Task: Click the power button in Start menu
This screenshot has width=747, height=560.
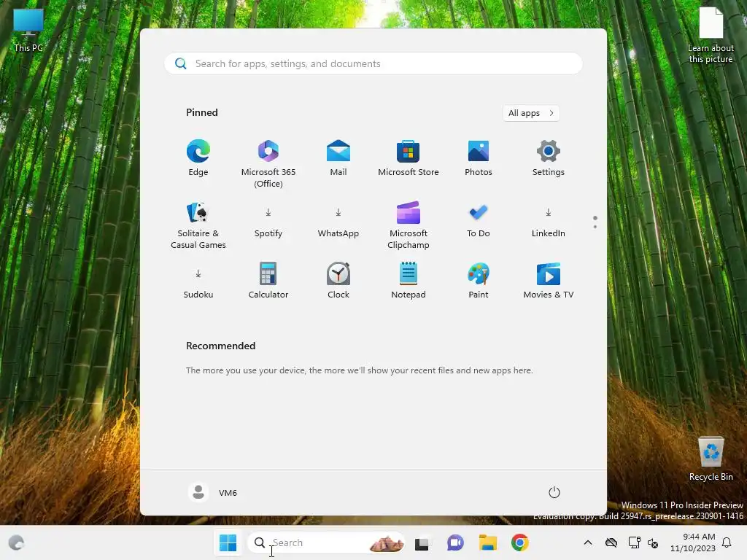Action: point(554,492)
